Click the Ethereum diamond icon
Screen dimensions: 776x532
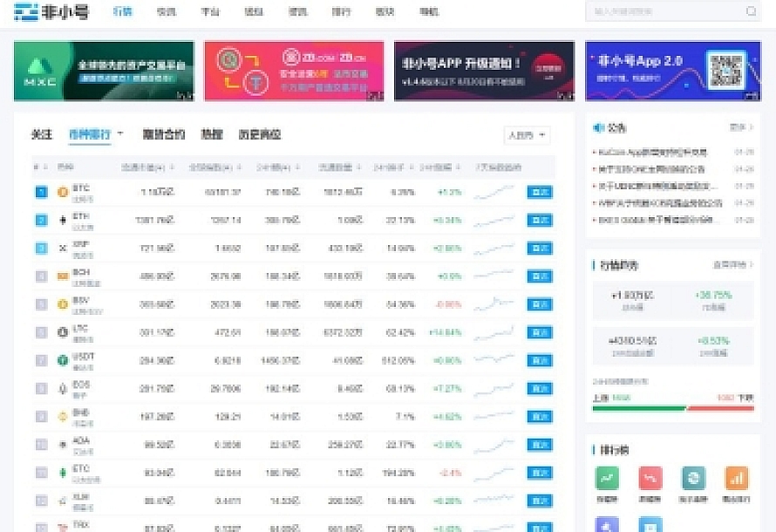[x=62, y=220]
